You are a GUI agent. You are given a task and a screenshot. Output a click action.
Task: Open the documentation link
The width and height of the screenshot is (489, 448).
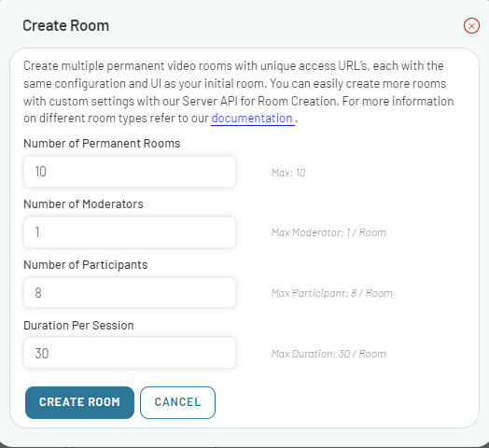[252, 119]
